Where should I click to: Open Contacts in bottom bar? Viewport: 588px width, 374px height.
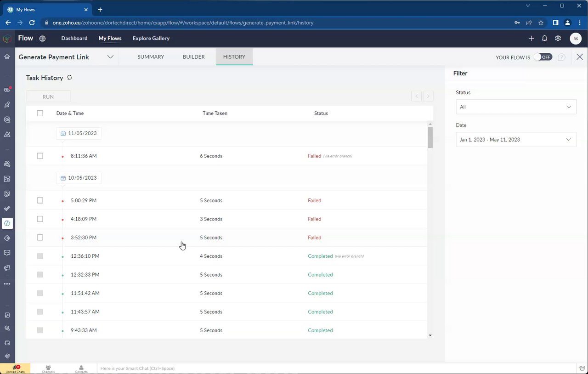click(x=81, y=368)
